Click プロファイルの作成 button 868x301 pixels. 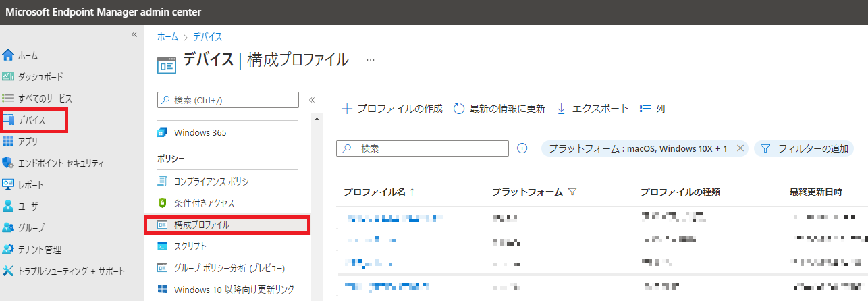click(392, 109)
